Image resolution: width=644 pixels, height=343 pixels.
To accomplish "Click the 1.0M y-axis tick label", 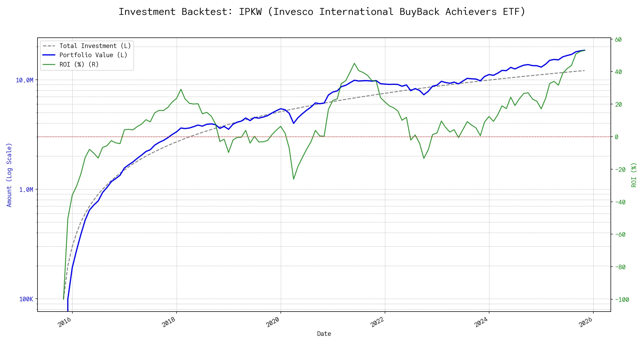I will [x=26, y=190].
